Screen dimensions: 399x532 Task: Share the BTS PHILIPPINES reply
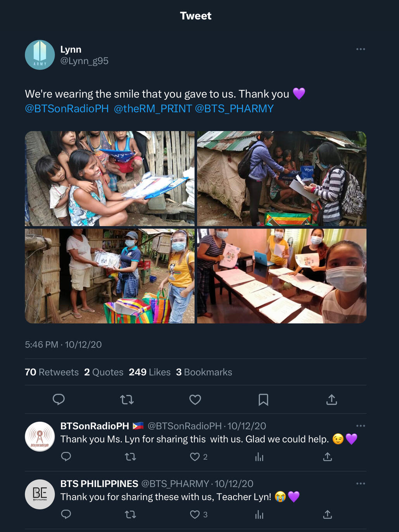[328, 515]
